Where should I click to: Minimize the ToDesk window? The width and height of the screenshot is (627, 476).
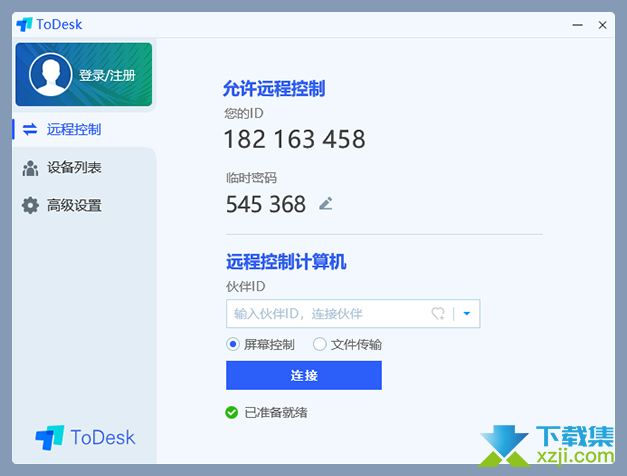(577, 25)
